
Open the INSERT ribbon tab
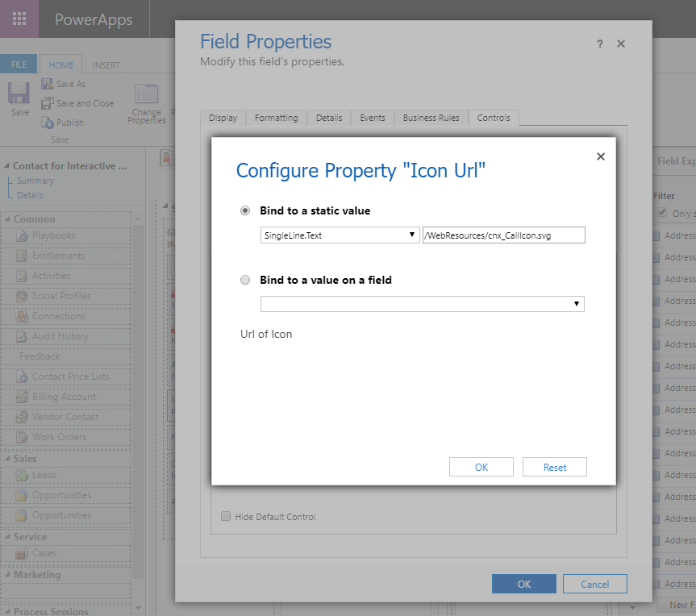click(x=106, y=65)
